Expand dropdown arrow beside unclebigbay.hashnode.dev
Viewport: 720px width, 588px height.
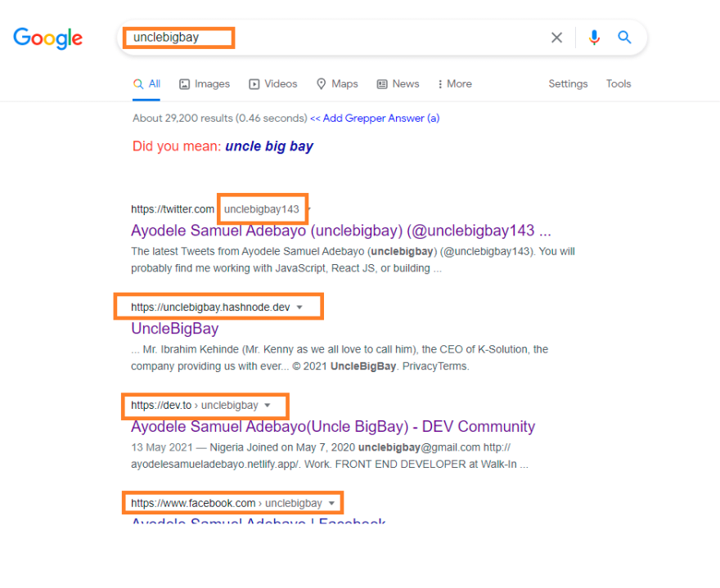pos(299,307)
